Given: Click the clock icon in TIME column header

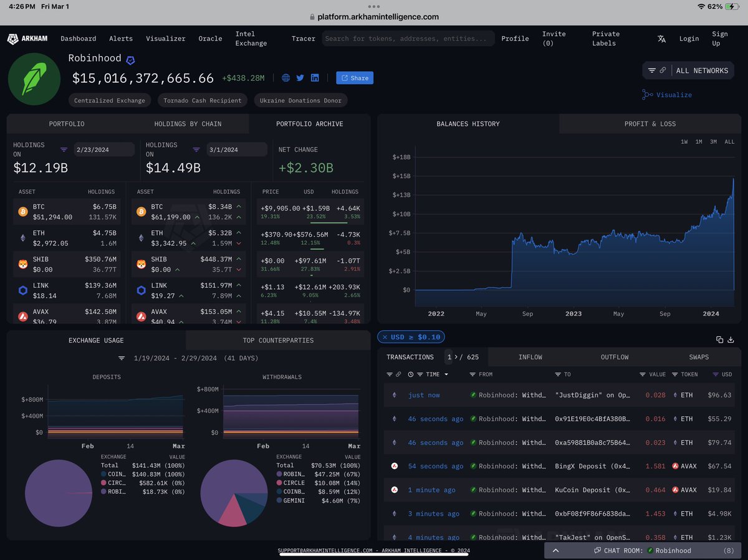Looking at the screenshot, I should [411, 374].
